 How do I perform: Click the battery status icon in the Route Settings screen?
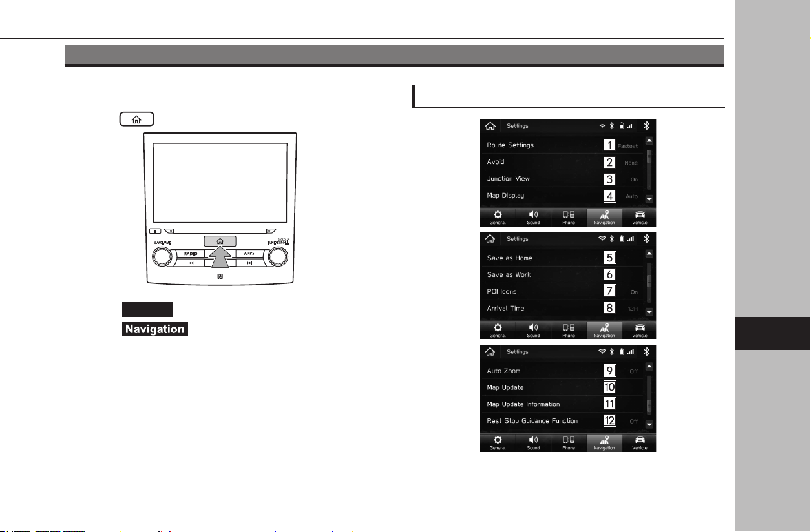[x=622, y=126]
